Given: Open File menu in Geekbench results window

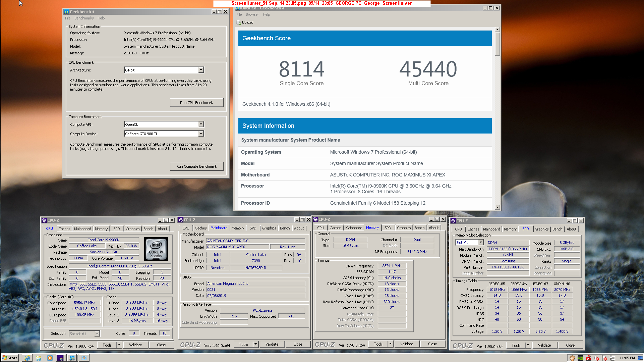Looking at the screenshot, I should click(x=239, y=14).
